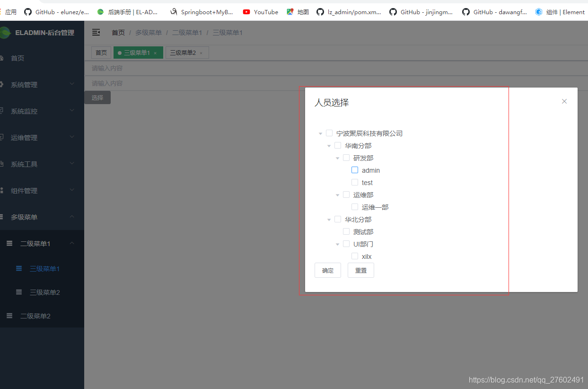This screenshot has height=389, width=588.
Task: Close the 三级菜单1 tab
Action: [155, 53]
